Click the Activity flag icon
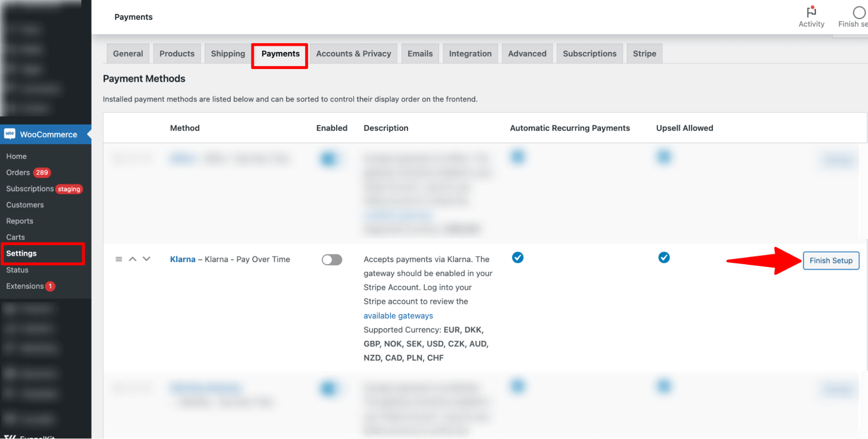The height and width of the screenshot is (439, 868). tap(811, 12)
